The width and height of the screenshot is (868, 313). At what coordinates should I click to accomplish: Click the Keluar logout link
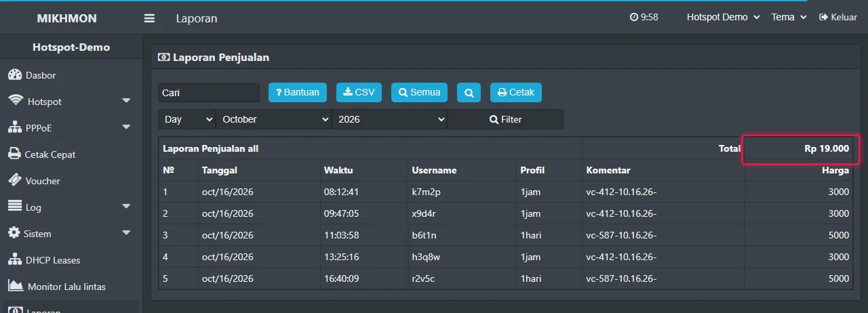pos(838,18)
